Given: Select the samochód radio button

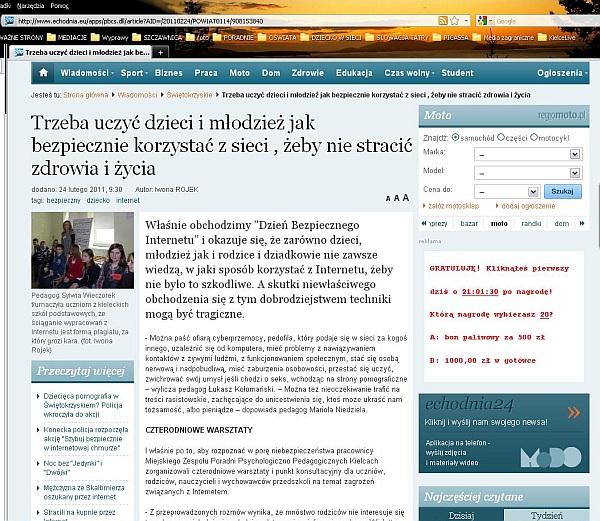Looking at the screenshot, I should pyautogui.click(x=455, y=137).
